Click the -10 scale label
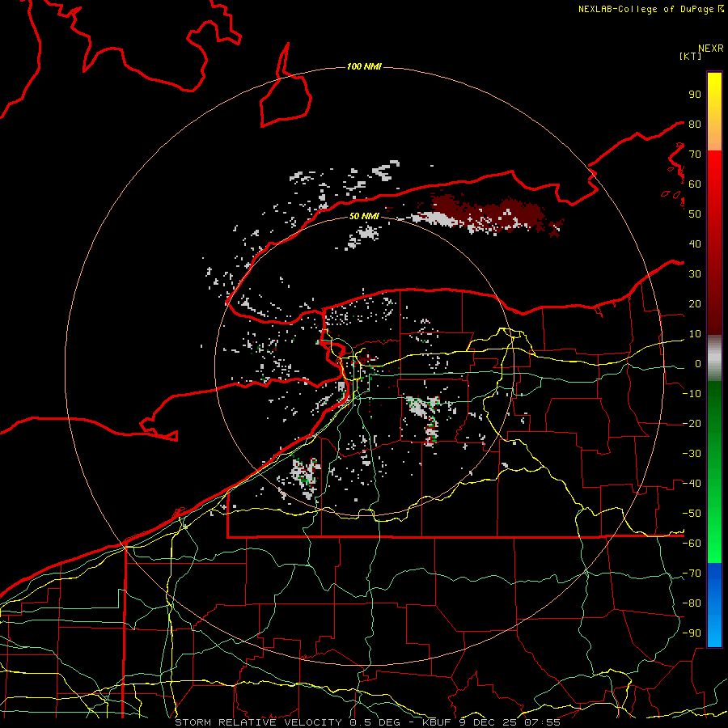Viewport: 728px width, 728px height. pos(692,394)
